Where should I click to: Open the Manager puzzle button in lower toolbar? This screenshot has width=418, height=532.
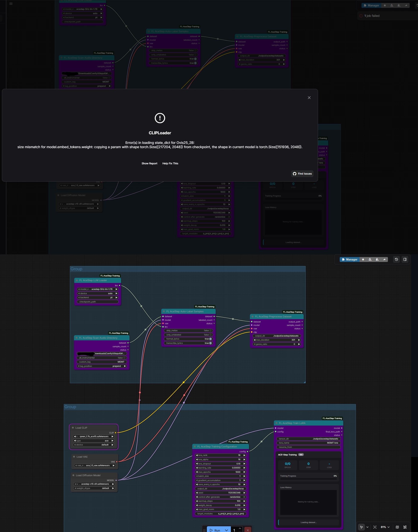coord(350,260)
